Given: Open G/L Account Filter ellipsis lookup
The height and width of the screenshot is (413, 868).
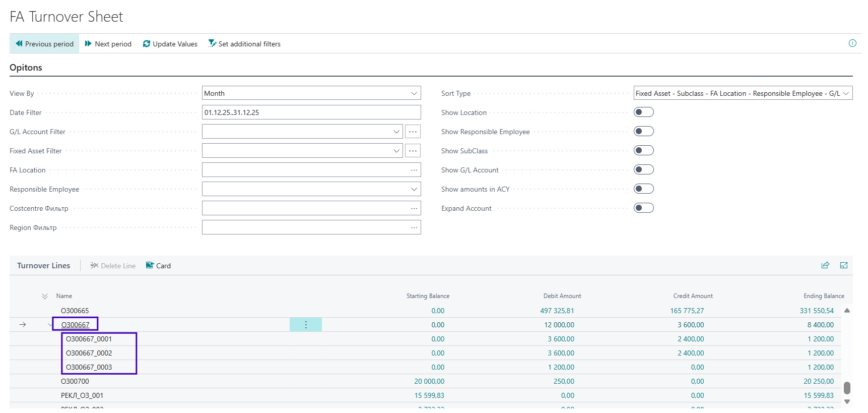Looking at the screenshot, I should 413,132.
